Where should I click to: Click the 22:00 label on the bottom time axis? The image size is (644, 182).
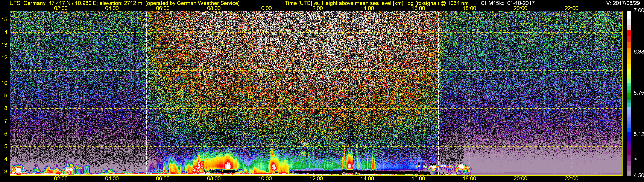(571, 179)
